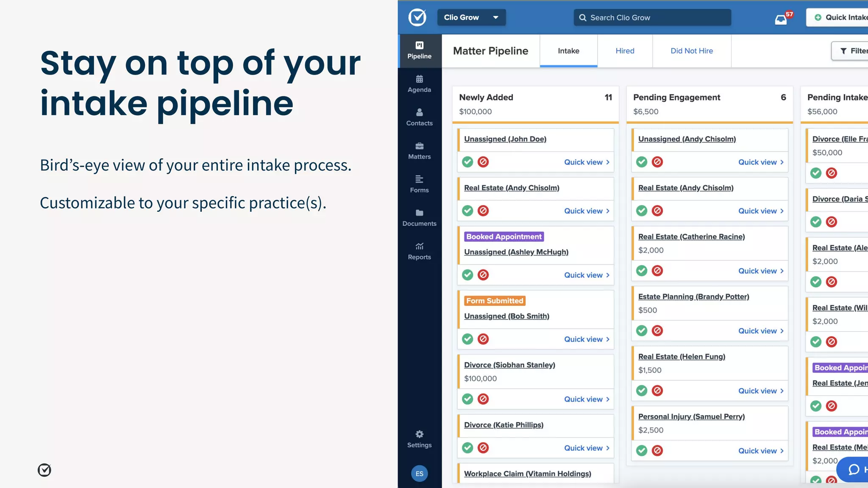Open the Pipeline sidebar item
This screenshot has width=868, height=488.
(x=420, y=50)
